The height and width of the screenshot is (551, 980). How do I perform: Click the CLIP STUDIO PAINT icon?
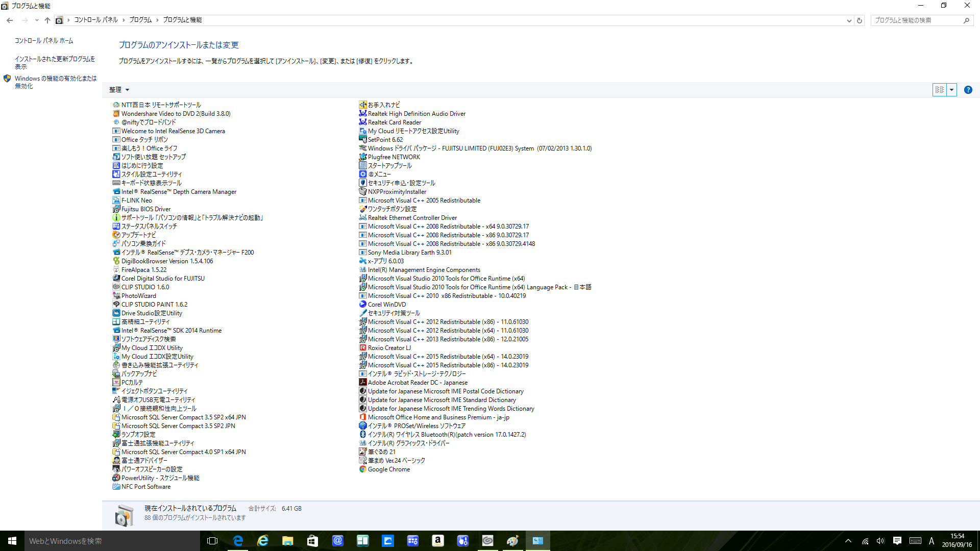pyautogui.click(x=116, y=305)
